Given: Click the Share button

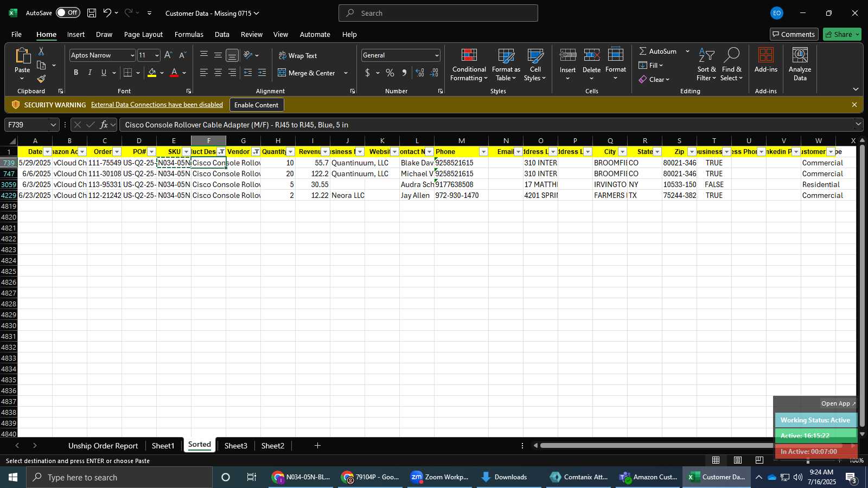Looking at the screenshot, I should 842,34.
